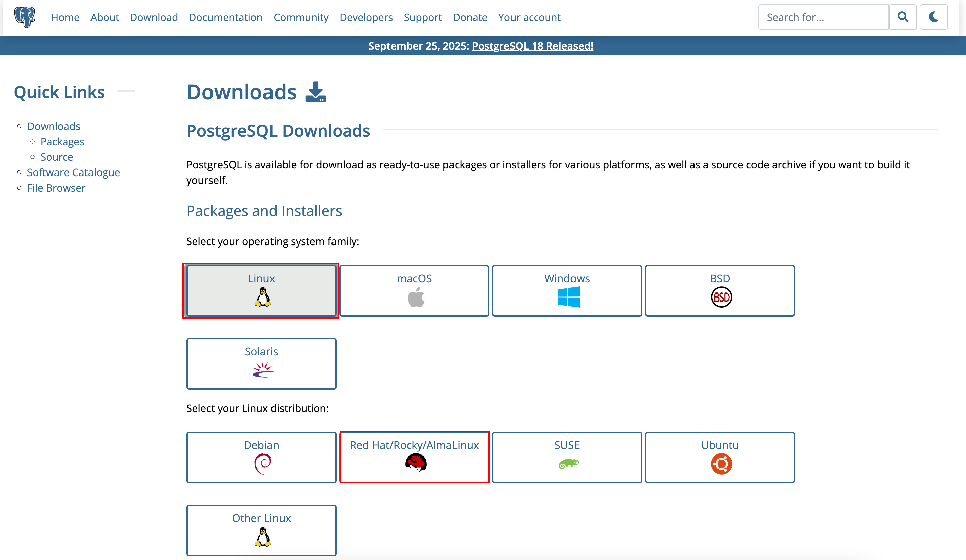
Task: Open the PostgreSQL 18 Released announcement link
Action: click(532, 46)
